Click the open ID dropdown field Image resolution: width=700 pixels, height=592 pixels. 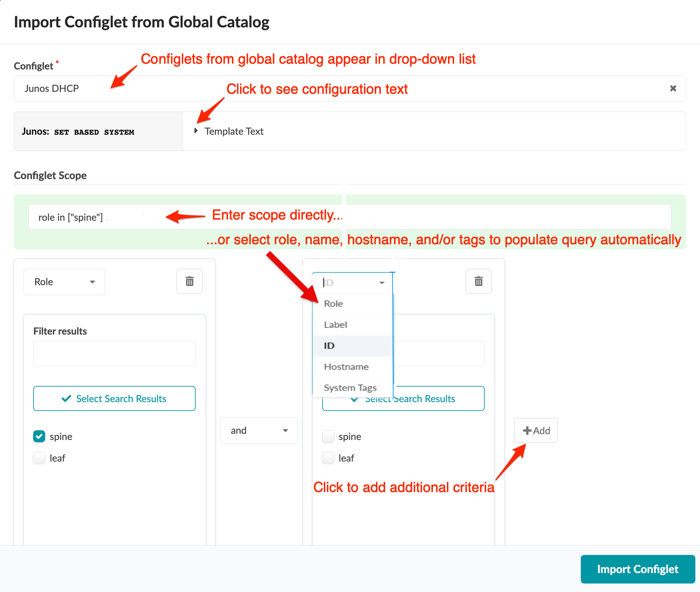click(353, 282)
